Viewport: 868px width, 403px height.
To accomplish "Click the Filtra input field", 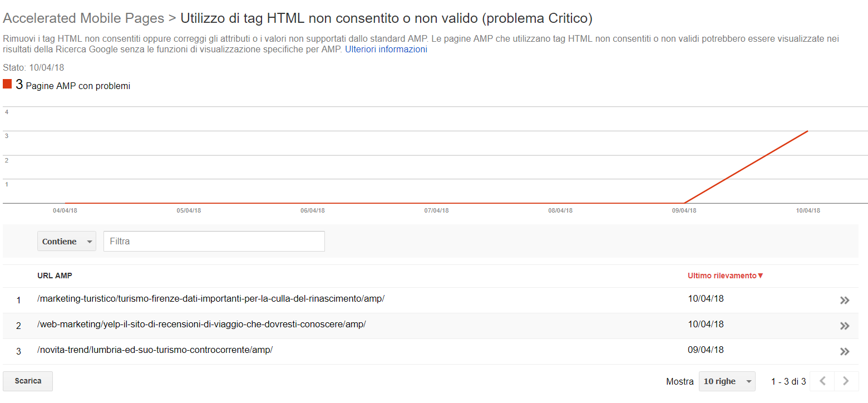I will click(x=214, y=242).
